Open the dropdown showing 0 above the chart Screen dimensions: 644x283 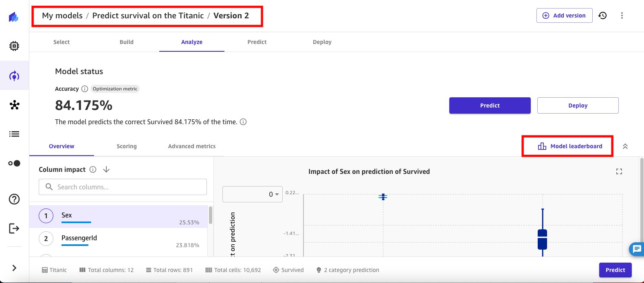253,194
